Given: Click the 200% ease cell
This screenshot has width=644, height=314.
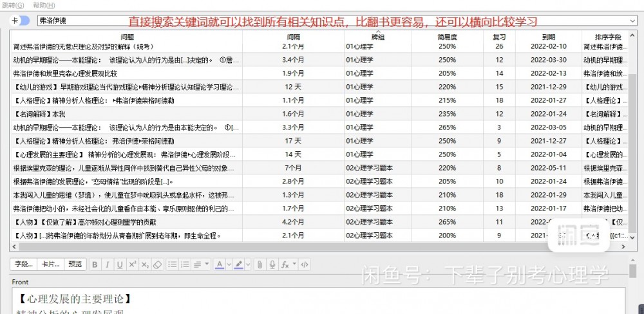Looking at the screenshot, I should click(448, 235).
